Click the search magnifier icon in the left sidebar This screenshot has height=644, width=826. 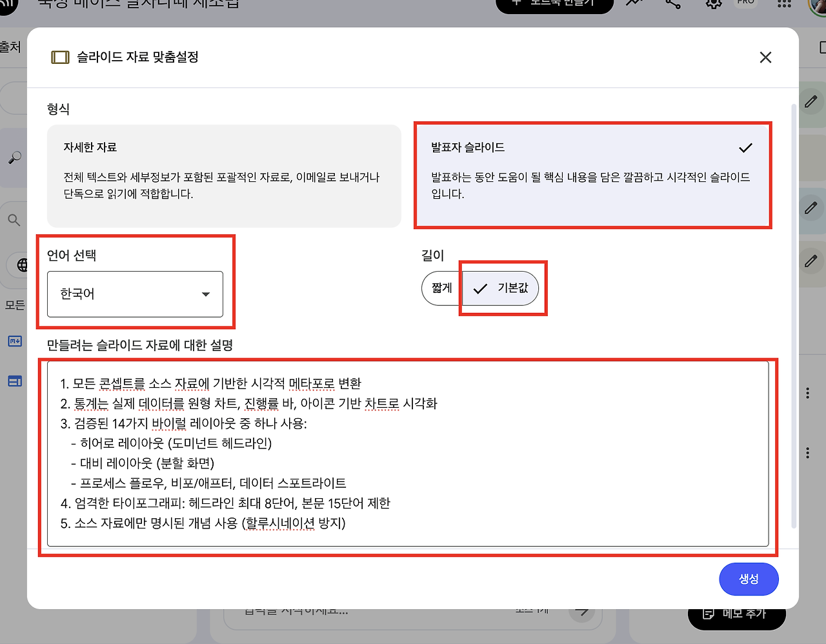14,219
